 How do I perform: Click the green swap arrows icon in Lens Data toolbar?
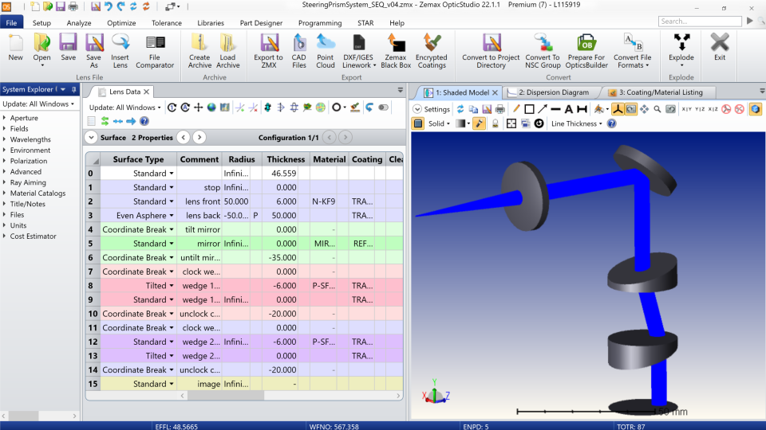pos(105,121)
